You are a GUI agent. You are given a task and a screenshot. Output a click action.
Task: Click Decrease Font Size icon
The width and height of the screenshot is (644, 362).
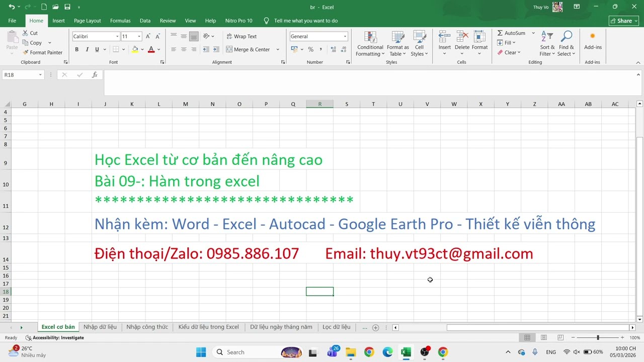[x=157, y=36]
